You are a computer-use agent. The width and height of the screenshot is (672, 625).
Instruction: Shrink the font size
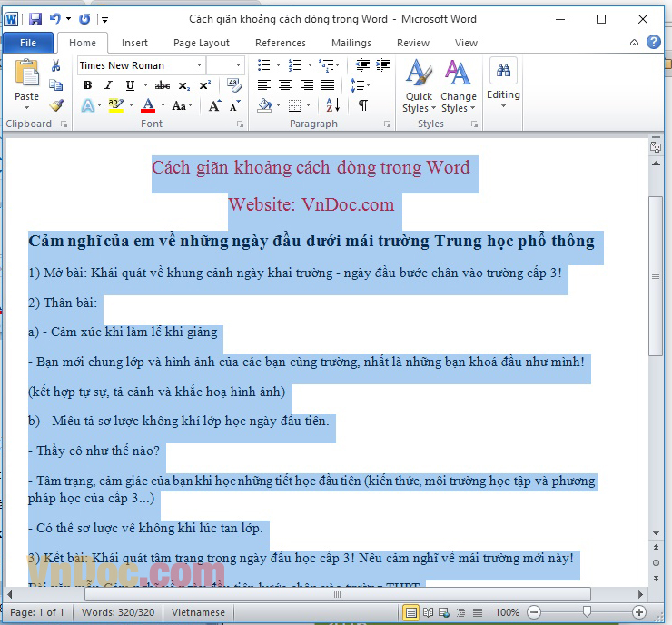[x=235, y=105]
